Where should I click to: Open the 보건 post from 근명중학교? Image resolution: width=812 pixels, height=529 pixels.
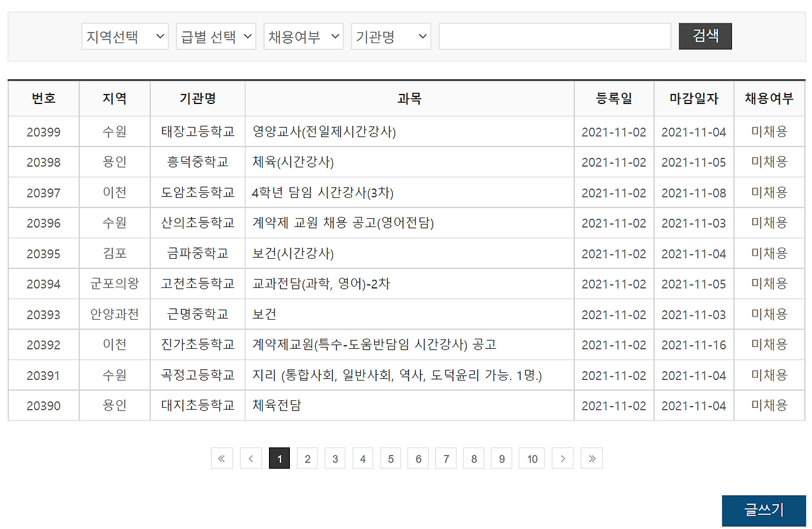click(265, 315)
